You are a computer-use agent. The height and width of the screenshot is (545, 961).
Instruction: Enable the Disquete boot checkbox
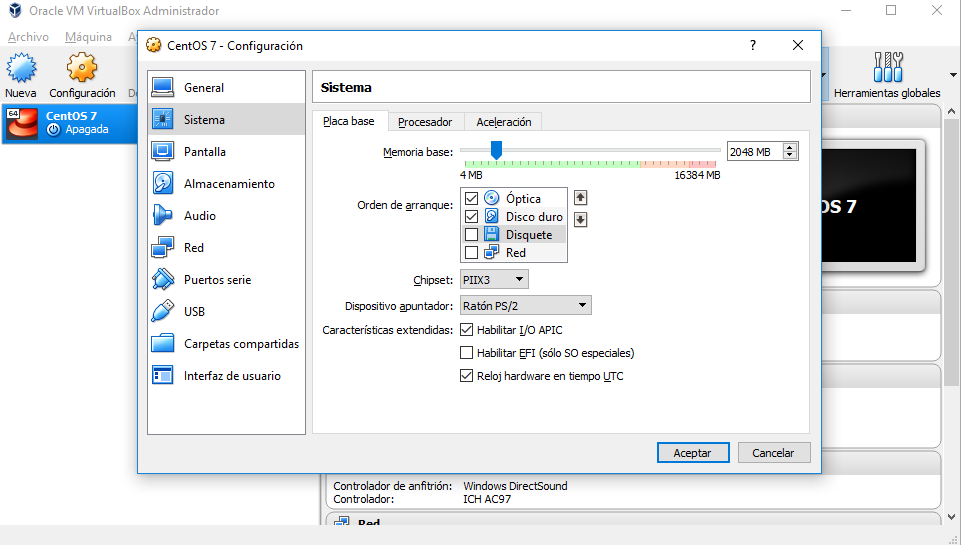[472, 235]
